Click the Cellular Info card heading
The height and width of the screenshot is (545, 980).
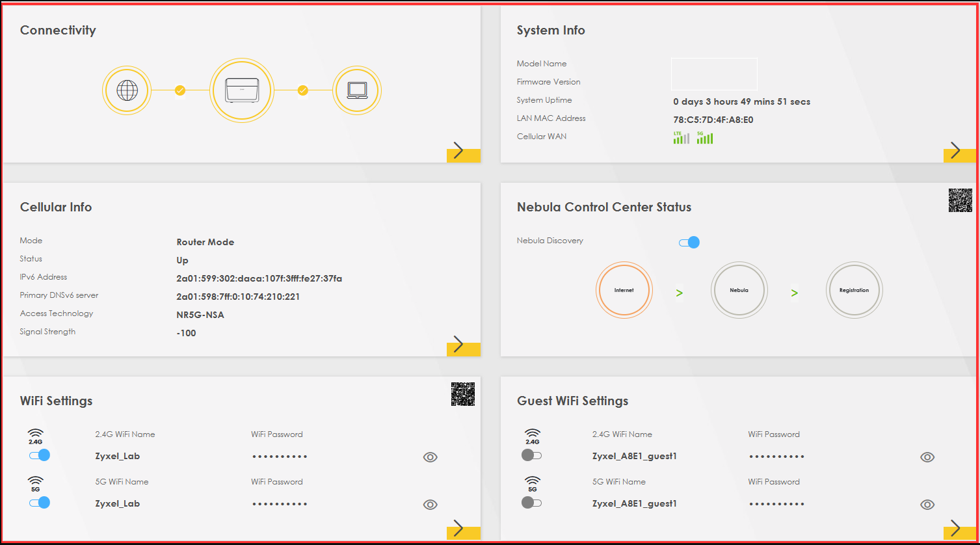point(56,207)
